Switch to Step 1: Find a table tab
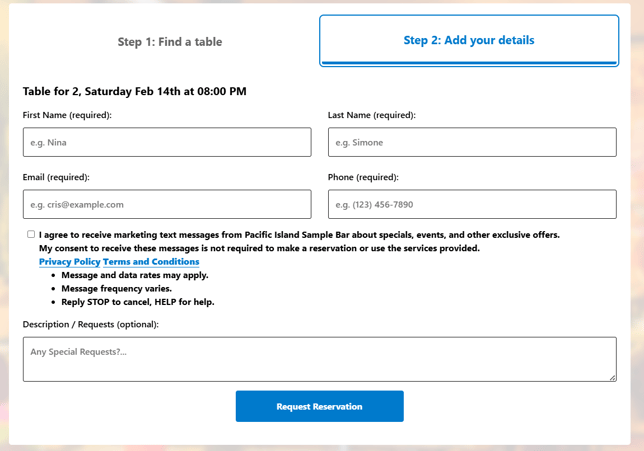 click(170, 42)
